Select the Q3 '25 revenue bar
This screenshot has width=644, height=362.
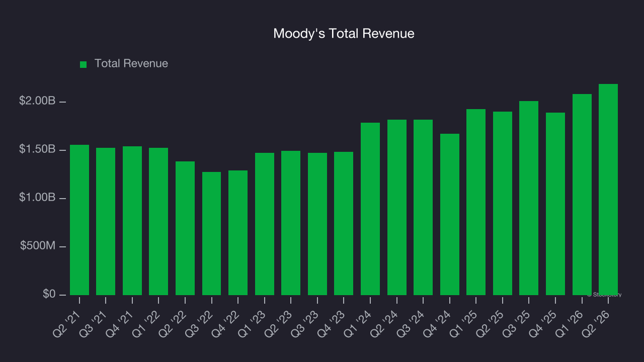[529, 198]
